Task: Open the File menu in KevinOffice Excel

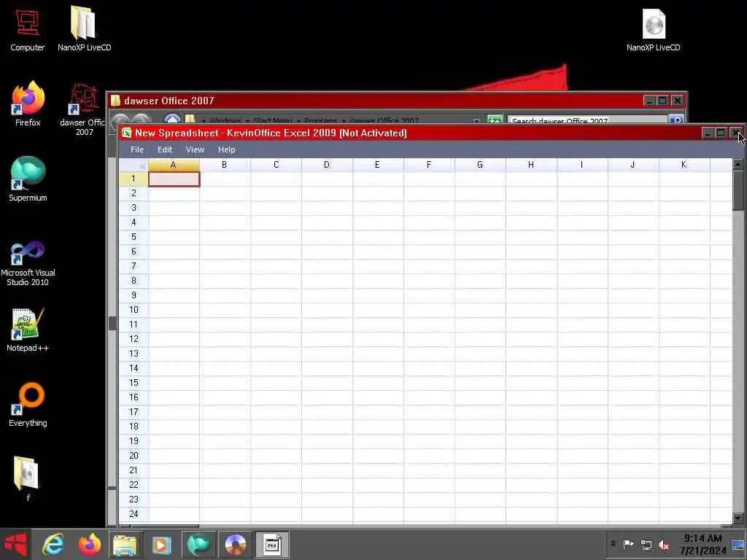Action: click(136, 149)
